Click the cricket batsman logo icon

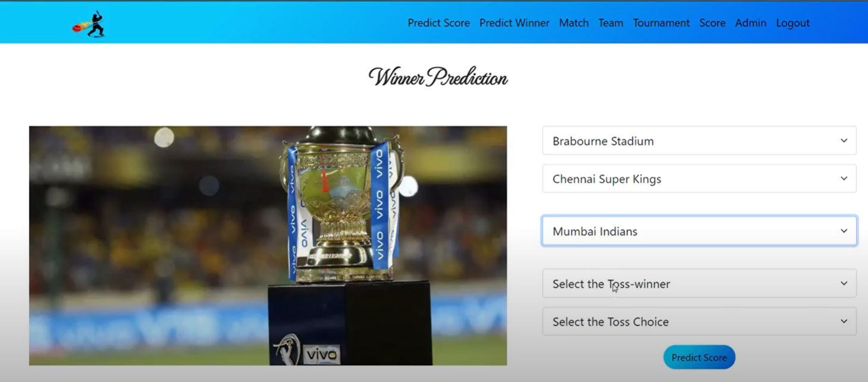click(89, 24)
